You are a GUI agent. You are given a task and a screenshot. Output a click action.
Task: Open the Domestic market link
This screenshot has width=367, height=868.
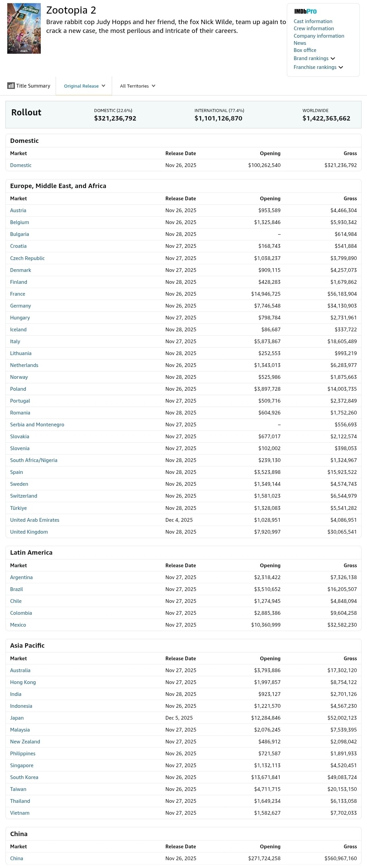click(x=21, y=165)
